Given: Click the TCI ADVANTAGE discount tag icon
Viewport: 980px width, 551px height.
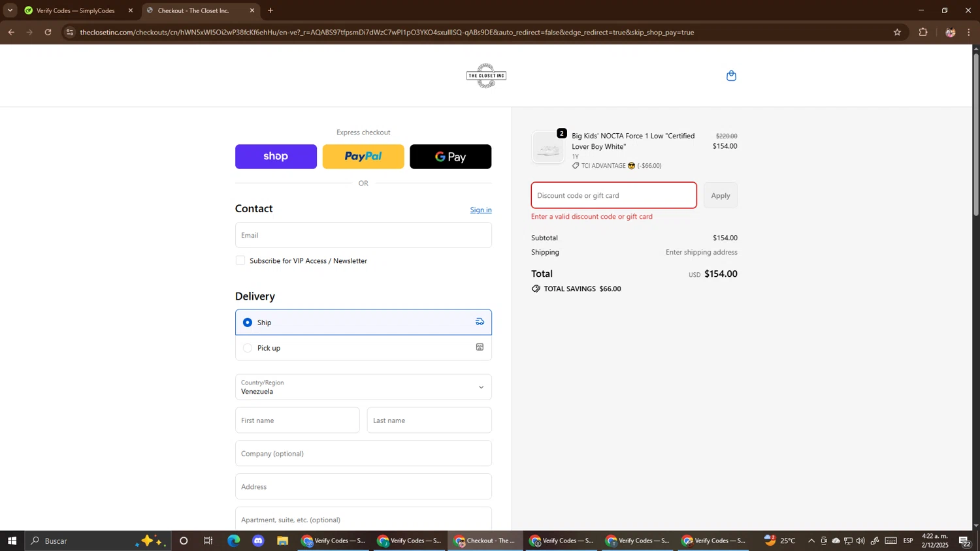Looking at the screenshot, I should (x=576, y=166).
